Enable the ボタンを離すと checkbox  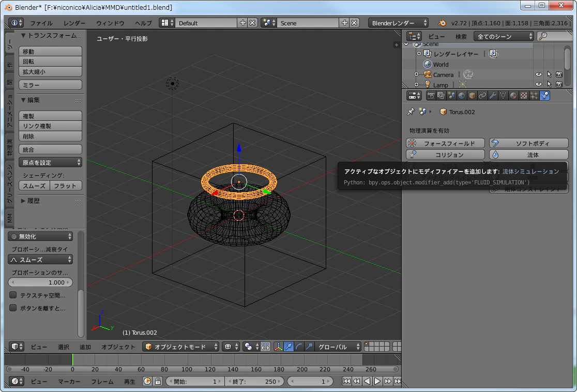point(13,308)
